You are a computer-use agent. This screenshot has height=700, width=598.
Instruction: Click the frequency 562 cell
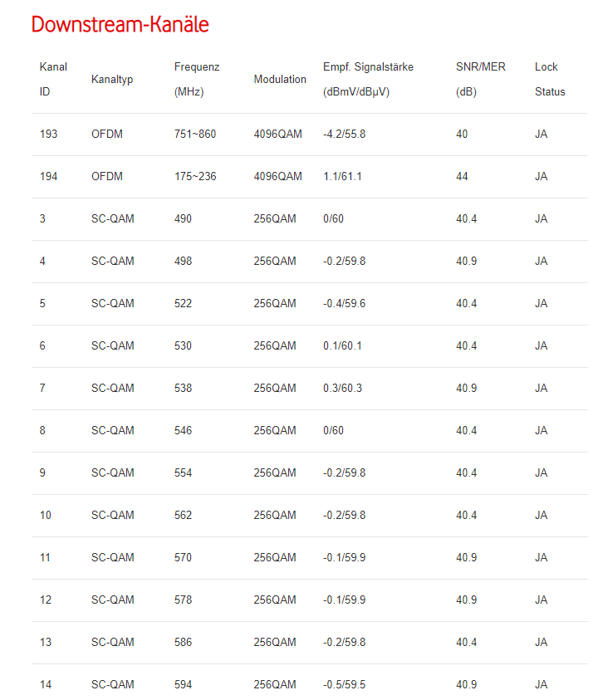point(183,515)
